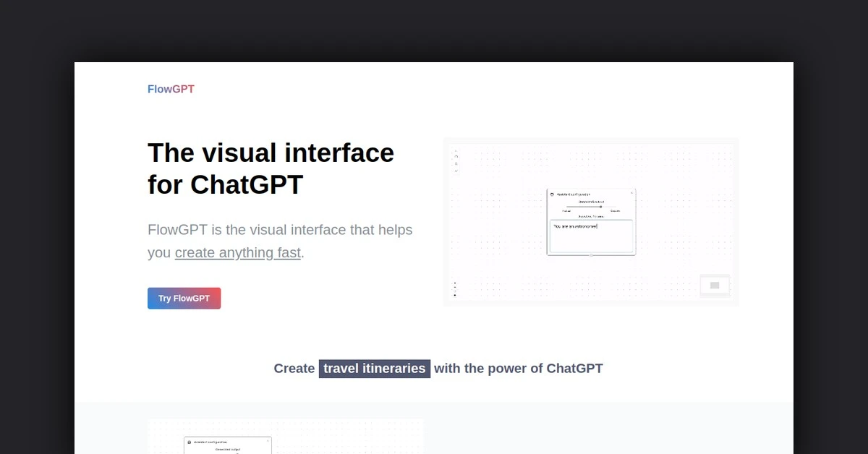Click the FlowGPT logo in the header
Viewport: 868px width, 454px height.
171,90
